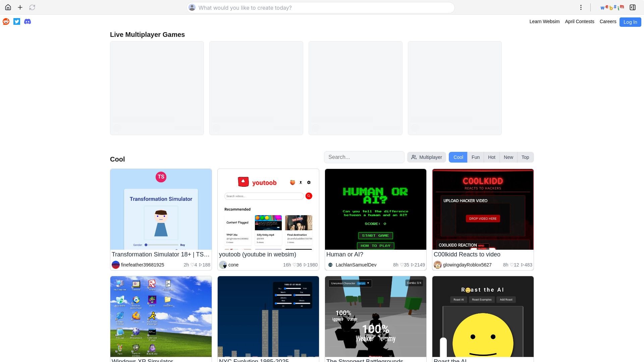The image size is (644, 362).
Task: Toggle the Multiplayer games filter
Action: [426, 157]
